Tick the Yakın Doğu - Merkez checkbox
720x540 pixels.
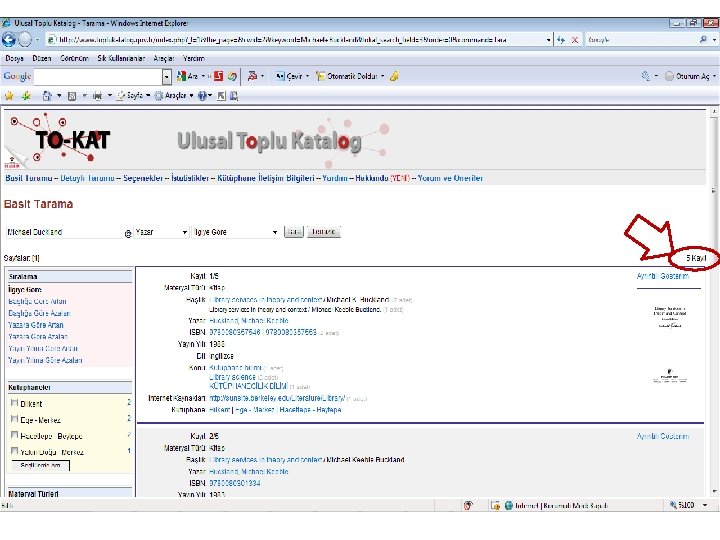pos(14,451)
